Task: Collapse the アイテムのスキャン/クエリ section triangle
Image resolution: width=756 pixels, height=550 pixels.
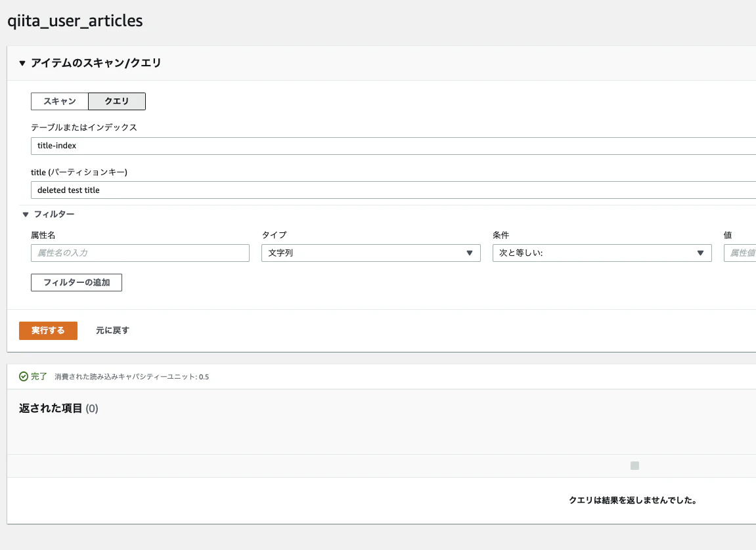Action: click(x=22, y=64)
